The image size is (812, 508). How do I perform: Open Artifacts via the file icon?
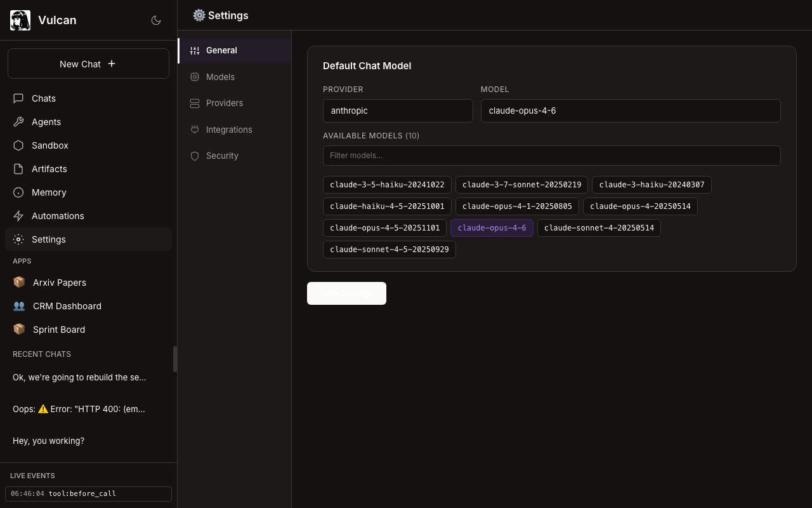tap(18, 169)
